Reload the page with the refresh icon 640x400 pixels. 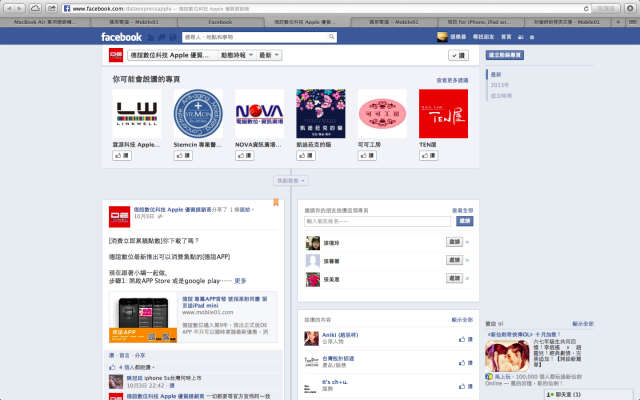(x=586, y=9)
